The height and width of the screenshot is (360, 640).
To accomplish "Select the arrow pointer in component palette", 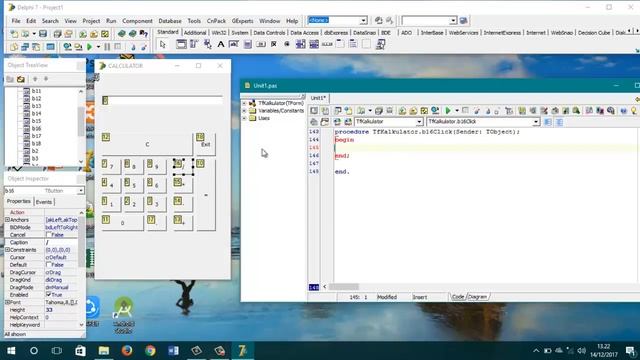I will 163,44.
